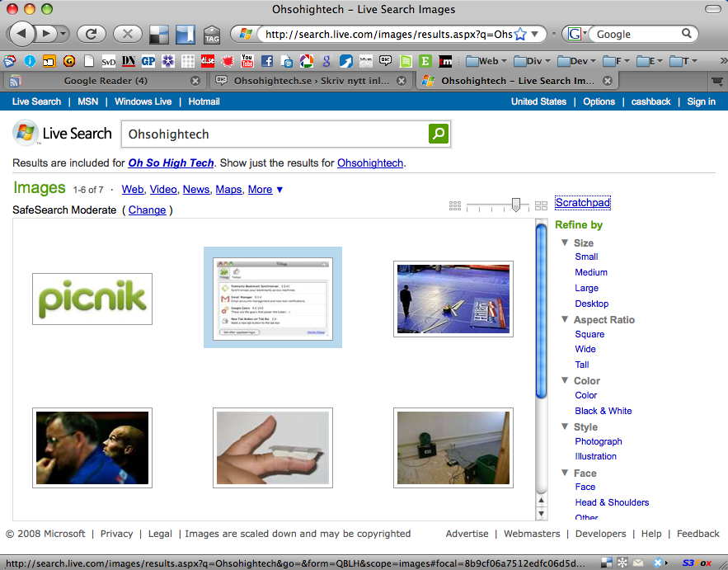
Task: Switch to small thumbnail grid view icon
Action: tap(455, 205)
